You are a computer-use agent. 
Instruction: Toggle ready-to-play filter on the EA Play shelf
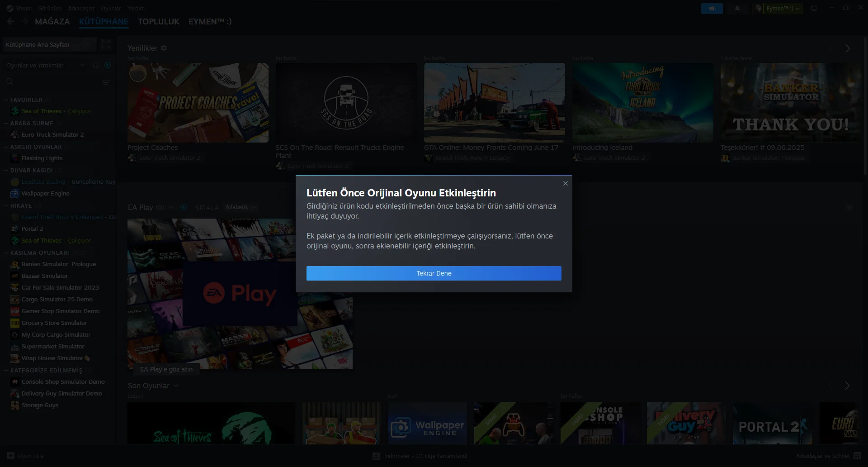point(184,207)
